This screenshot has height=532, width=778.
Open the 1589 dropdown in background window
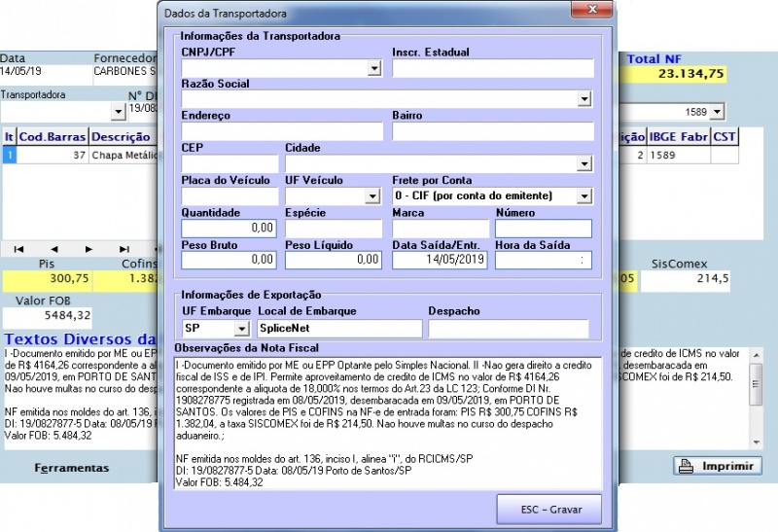click(x=717, y=112)
